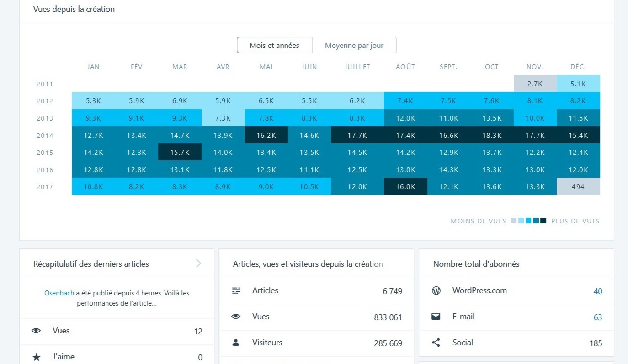Viewport: 628px width, 364px height.
Task: Select the March 2015 cell showing 15.7K
Action: 180,153
